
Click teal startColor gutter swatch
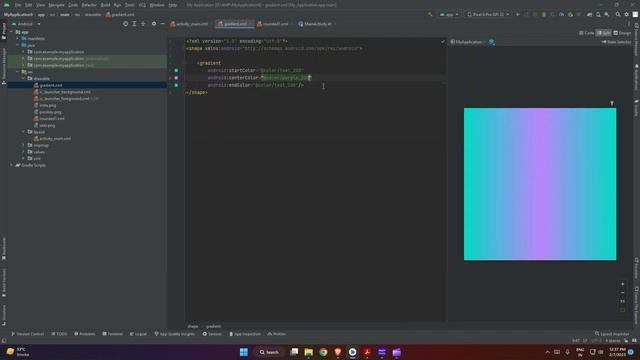coord(176,71)
